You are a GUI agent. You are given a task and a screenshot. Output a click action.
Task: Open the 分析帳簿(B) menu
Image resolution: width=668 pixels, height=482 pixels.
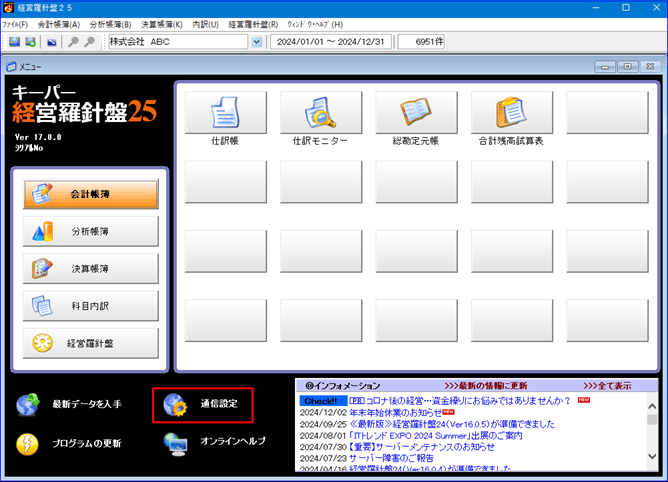[111, 24]
